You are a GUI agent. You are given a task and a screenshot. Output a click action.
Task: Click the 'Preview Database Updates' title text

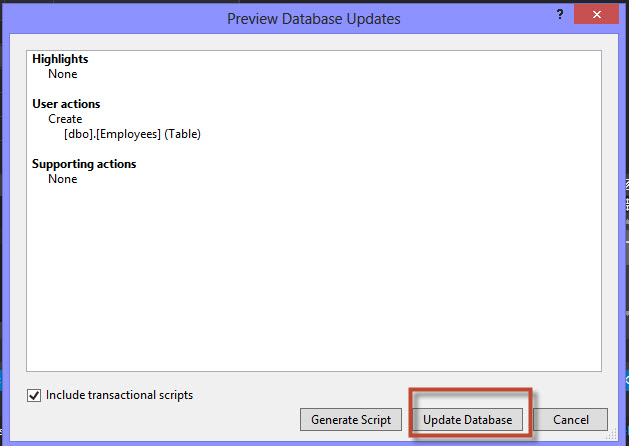pos(312,17)
